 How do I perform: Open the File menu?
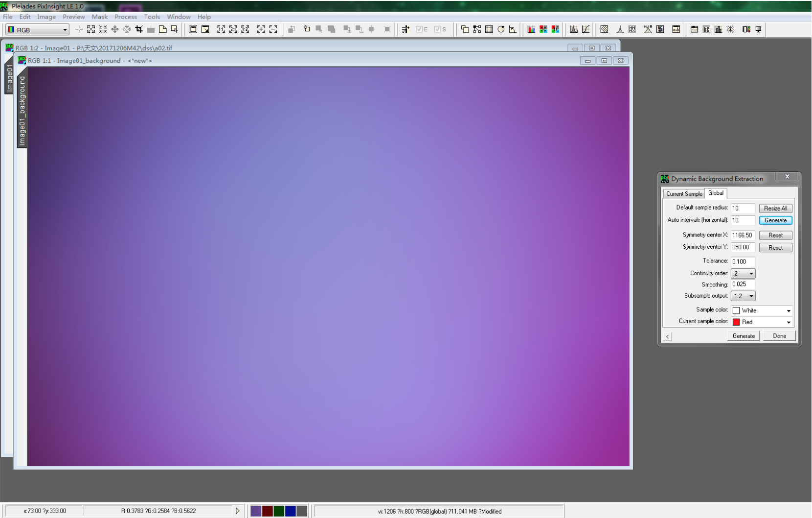8,17
